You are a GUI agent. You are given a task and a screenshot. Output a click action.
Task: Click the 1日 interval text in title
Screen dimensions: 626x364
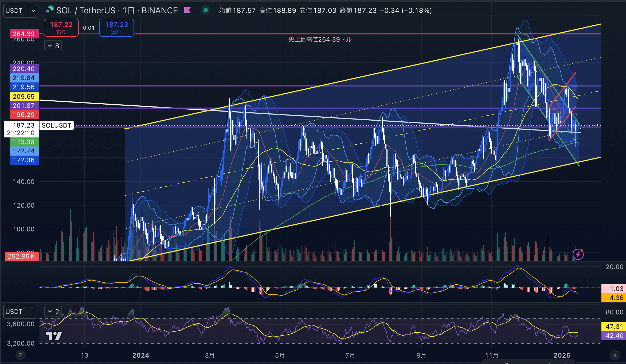(x=128, y=10)
